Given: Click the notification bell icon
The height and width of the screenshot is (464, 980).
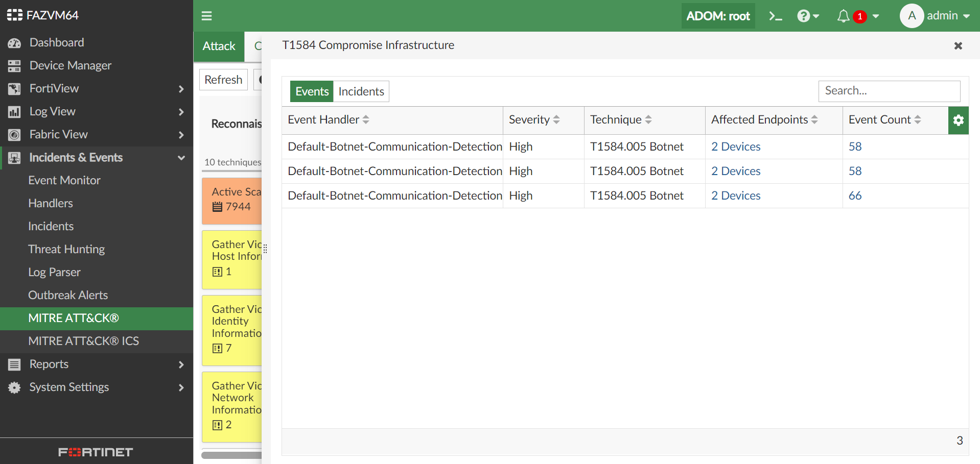Looking at the screenshot, I should point(843,16).
